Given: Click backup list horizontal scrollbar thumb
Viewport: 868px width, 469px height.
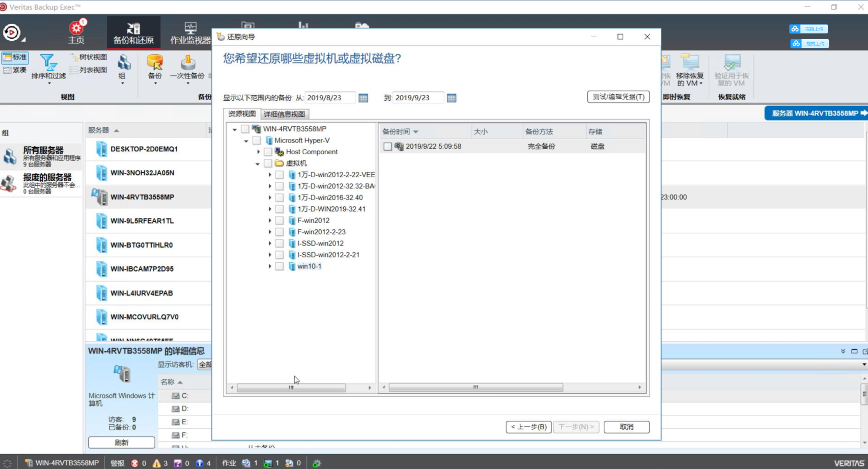Looking at the screenshot, I should pyautogui.click(x=475, y=388).
